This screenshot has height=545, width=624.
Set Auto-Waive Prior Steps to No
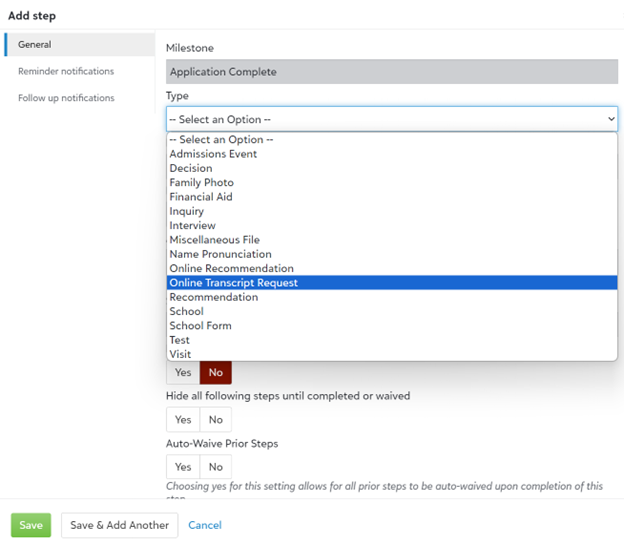pos(216,467)
